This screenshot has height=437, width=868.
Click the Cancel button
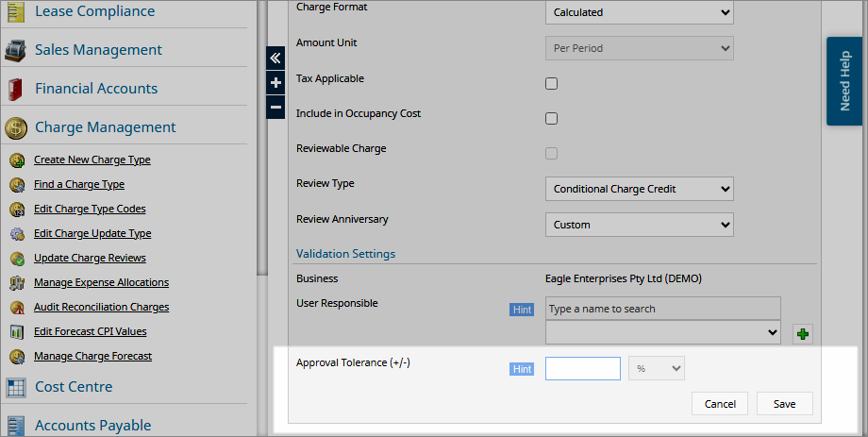tap(720, 404)
